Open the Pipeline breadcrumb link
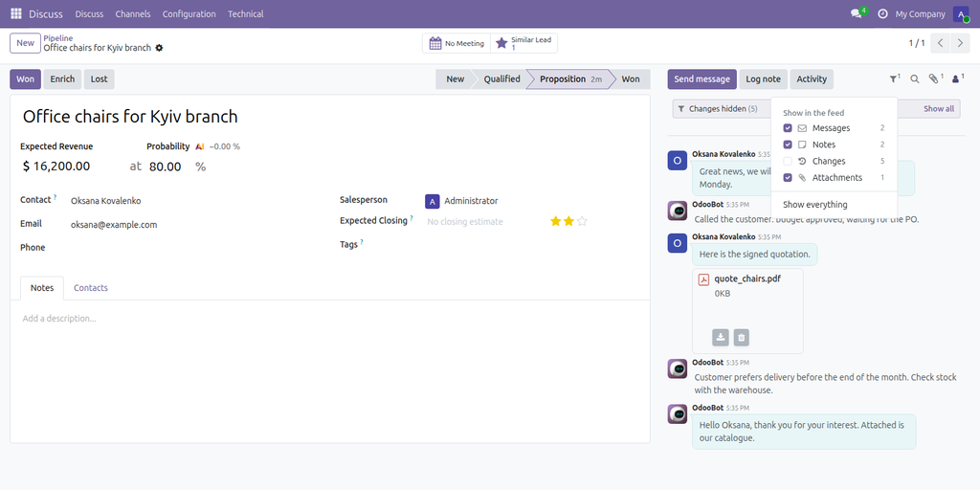 [58, 38]
